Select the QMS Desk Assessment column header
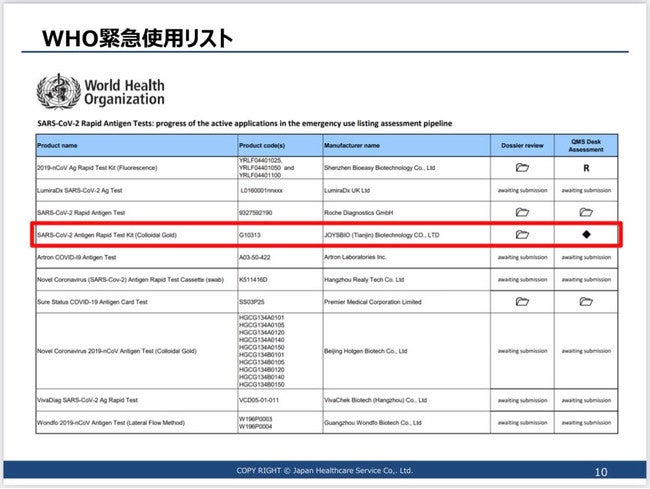650x489 pixels. [x=586, y=145]
